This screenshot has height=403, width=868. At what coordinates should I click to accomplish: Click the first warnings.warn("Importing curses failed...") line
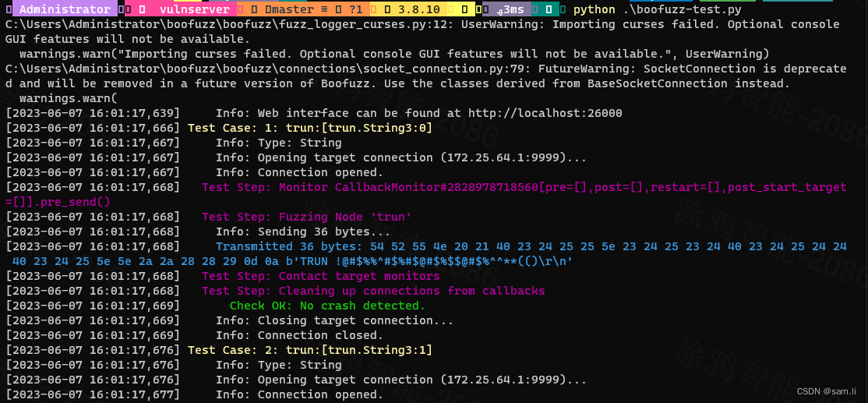pos(394,55)
